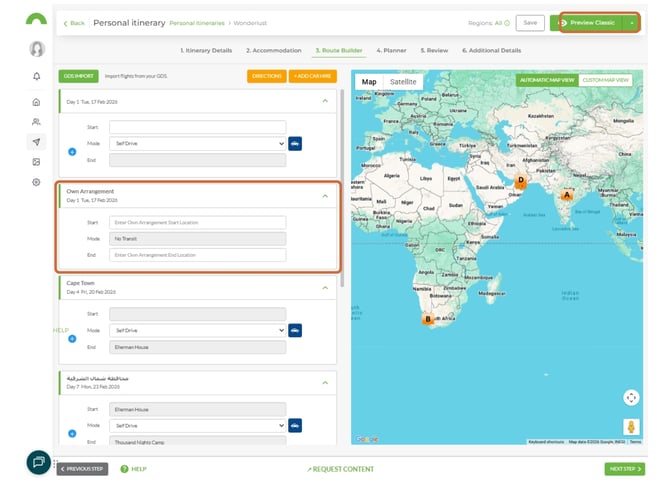Click GDS Import button
The image size is (670, 482).
(79, 76)
